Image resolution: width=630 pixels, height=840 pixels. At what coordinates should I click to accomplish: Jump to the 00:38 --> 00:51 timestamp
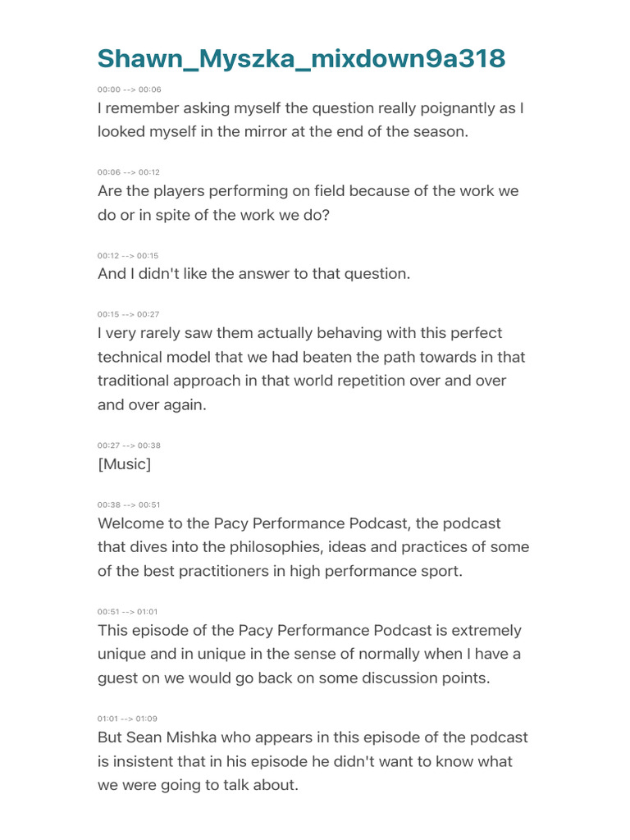129,504
